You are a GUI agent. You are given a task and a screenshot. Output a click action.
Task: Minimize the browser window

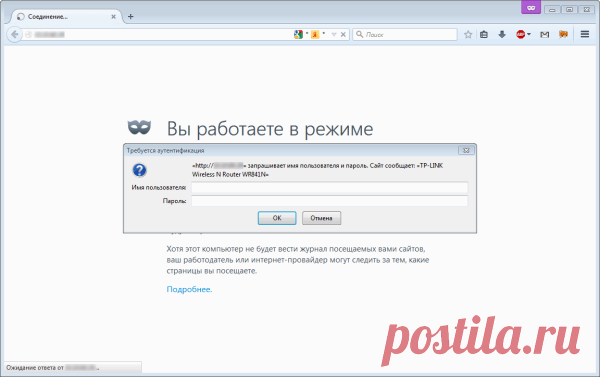(x=552, y=10)
